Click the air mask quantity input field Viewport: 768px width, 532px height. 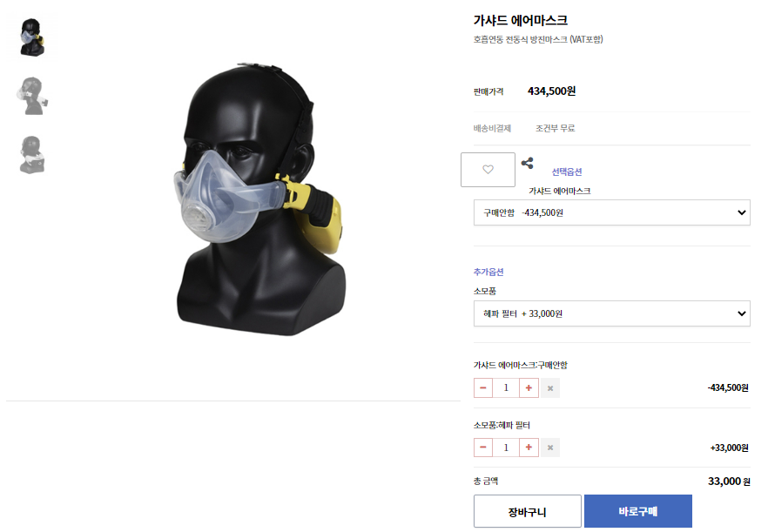click(506, 388)
